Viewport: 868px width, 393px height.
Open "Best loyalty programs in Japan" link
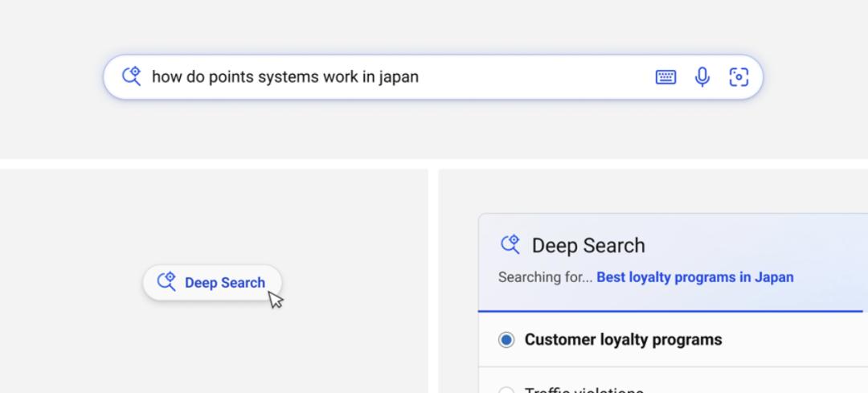(x=694, y=277)
